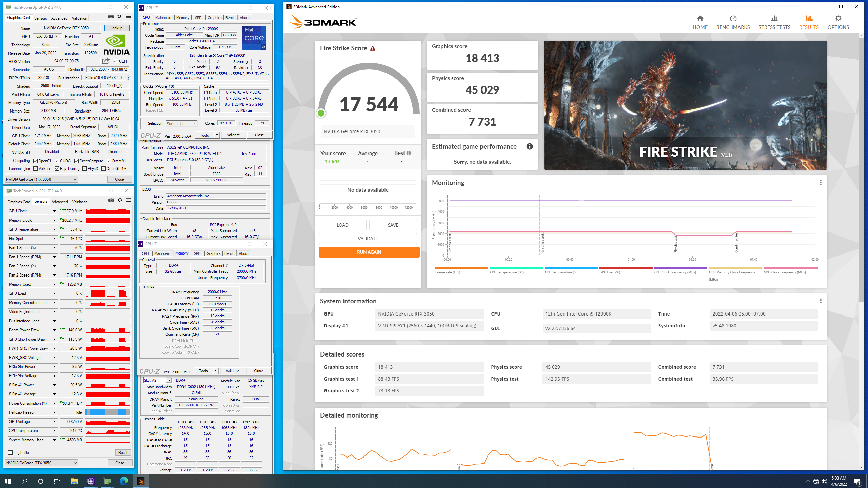Viewport: 868px width, 488px height.
Task: Expand the PerfCap Reason sensor dropdown
Action: click(x=54, y=412)
